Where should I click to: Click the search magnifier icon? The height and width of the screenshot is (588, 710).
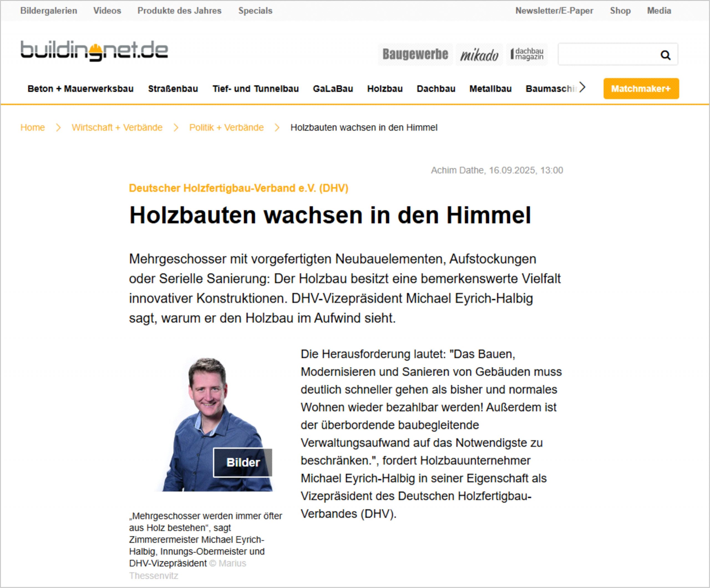click(x=665, y=55)
